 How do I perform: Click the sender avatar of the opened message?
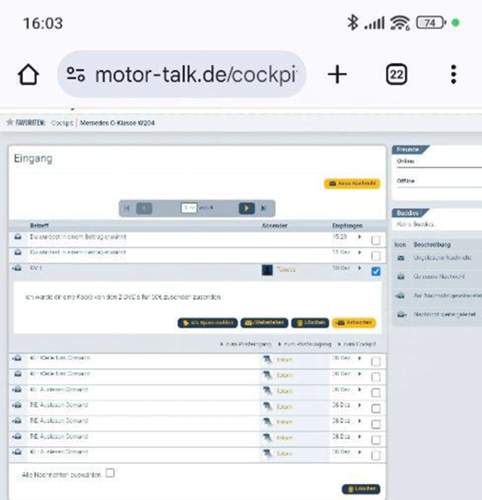pos(267,270)
